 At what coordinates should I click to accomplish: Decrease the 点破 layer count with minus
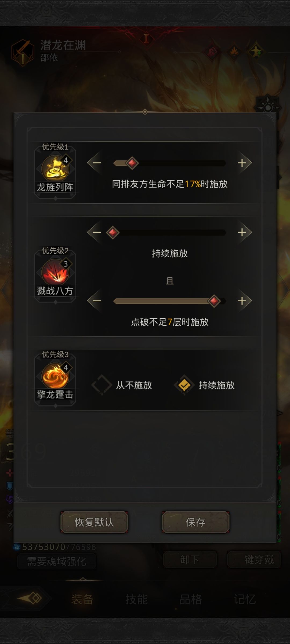tap(96, 301)
